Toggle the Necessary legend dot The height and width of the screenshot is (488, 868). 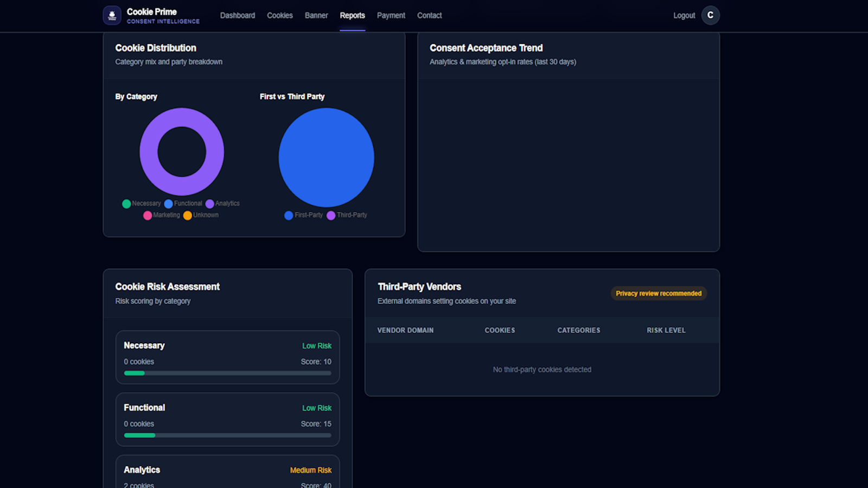click(126, 204)
